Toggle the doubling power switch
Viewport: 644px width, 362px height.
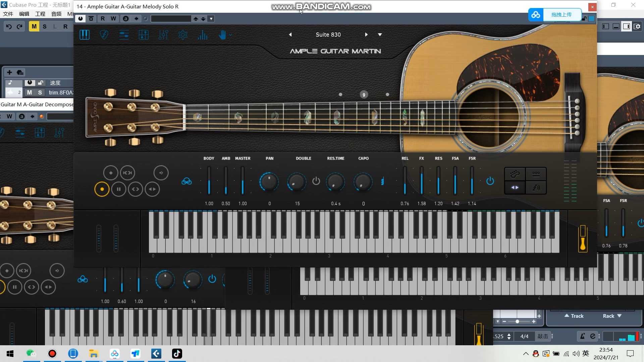(316, 181)
